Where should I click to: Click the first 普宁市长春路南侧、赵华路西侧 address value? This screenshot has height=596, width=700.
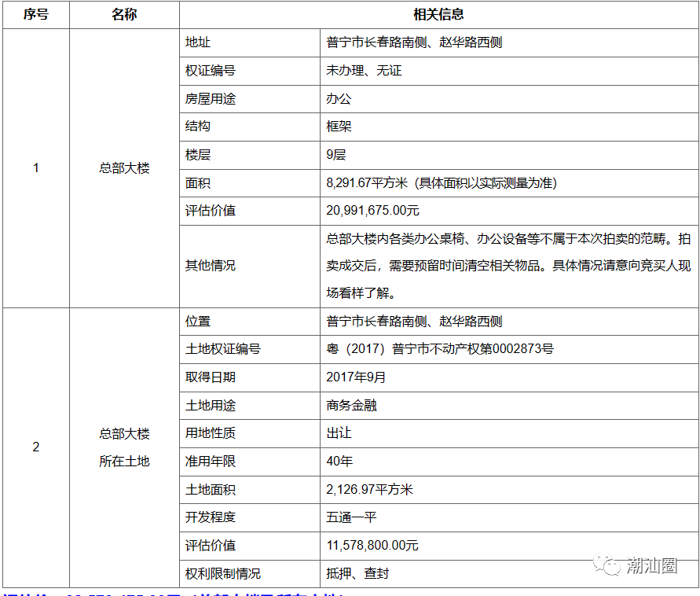point(414,42)
